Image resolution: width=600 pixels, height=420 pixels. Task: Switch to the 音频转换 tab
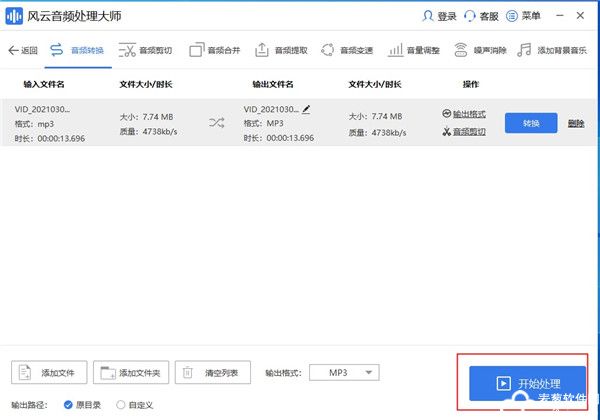(78, 50)
